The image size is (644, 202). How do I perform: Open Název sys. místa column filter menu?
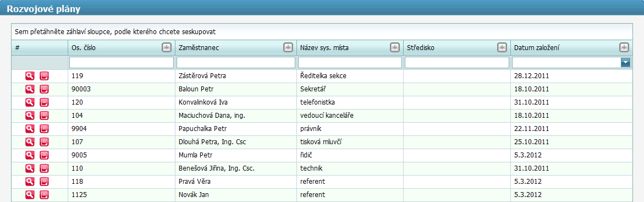point(395,48)
